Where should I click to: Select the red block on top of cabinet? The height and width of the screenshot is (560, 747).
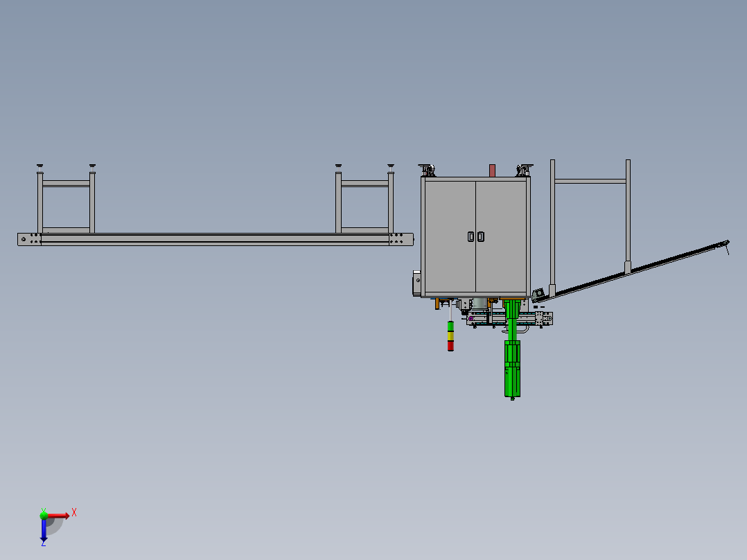click(x=492, y=170)
